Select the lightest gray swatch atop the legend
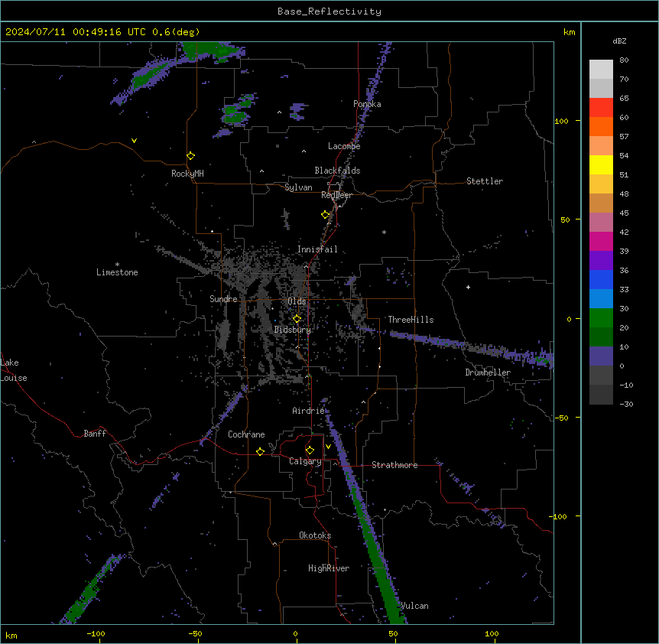The width and height of the screenshot is (659, 644). click(601, 70)
